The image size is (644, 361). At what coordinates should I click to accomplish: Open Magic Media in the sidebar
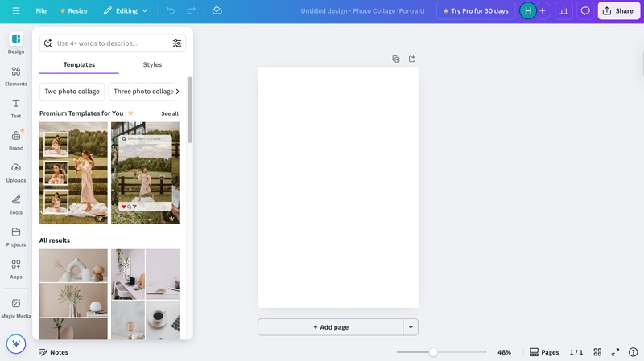(16, 309)
